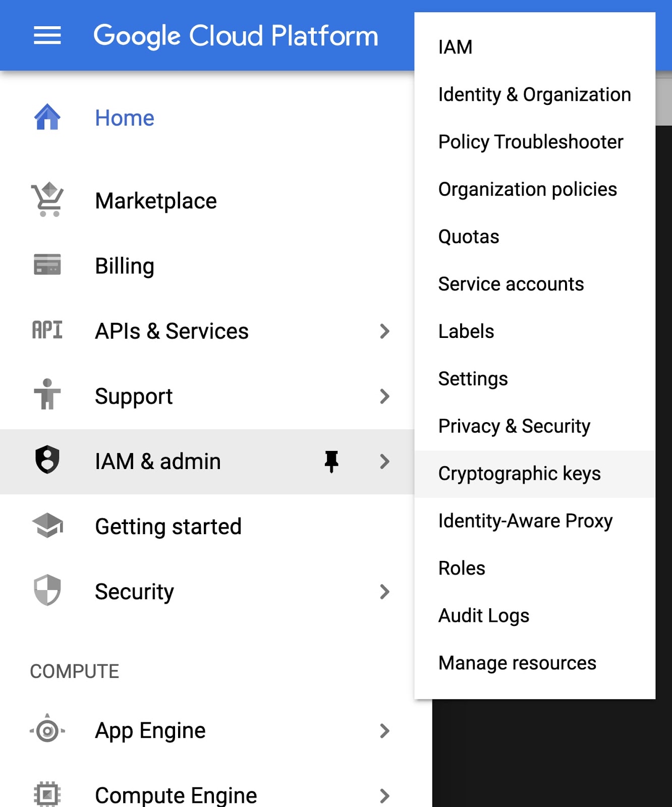Image resolution: width=672 pixels, height=807 pixels.
Task: Select Cryptographic keys from the submenu
Action: [519, 474]
